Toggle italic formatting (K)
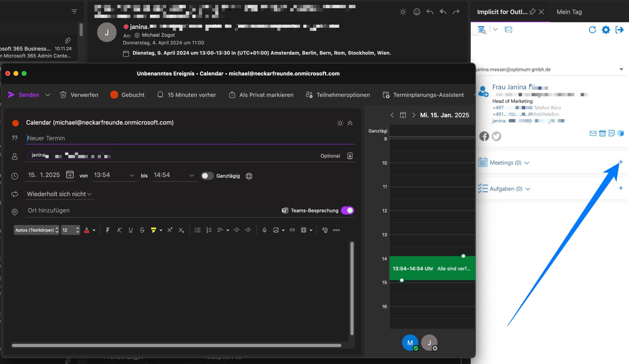 coord(119,230)
